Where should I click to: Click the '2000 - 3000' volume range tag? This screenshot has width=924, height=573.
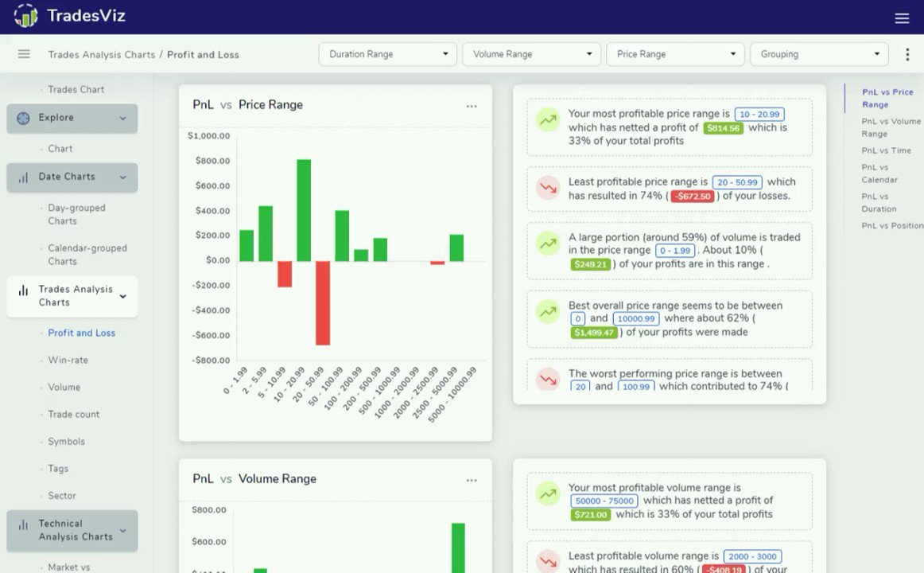tap(752, 556)
